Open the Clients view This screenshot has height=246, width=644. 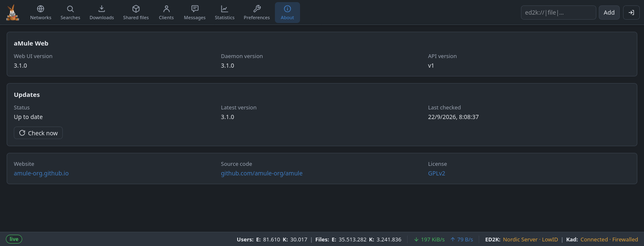point(166,13)
